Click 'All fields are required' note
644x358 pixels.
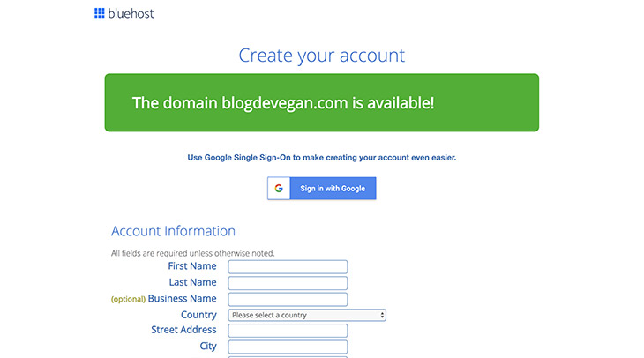(192, 253)
